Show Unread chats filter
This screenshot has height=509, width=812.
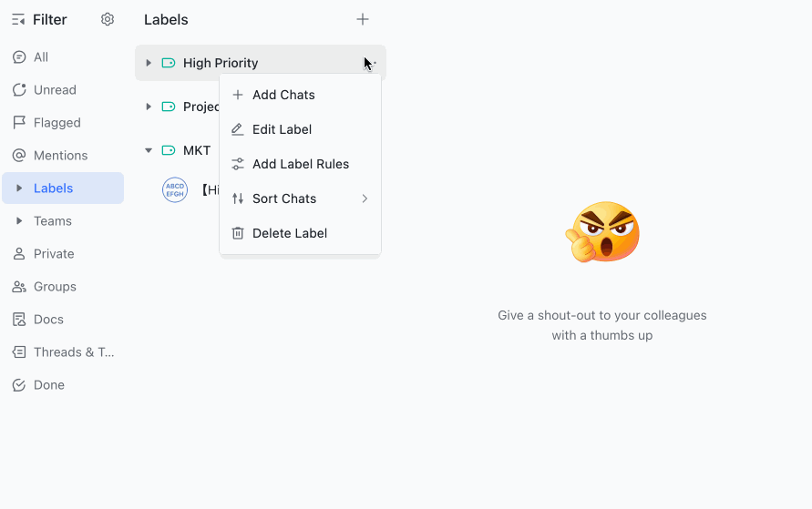[x=55, y=90]
